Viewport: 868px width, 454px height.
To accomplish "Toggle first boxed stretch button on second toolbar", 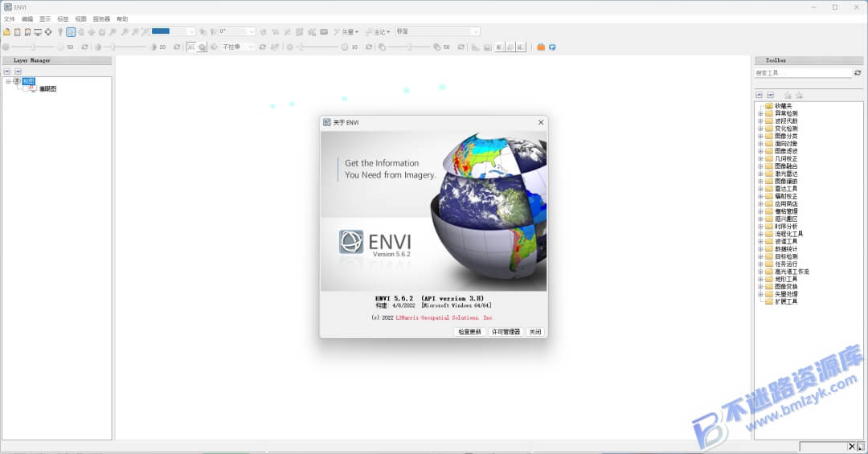I will 190,47.
